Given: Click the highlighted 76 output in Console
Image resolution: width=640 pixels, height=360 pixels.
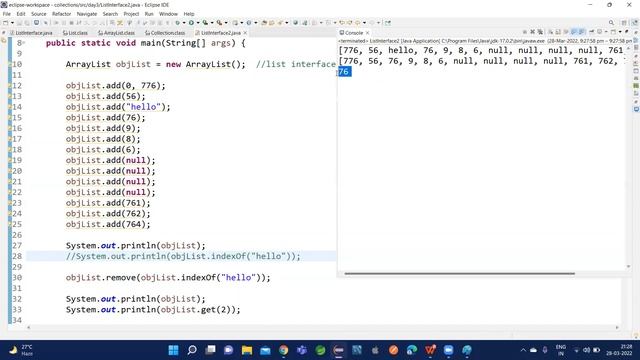Looking at the screenshot, I should pos(344,71).
